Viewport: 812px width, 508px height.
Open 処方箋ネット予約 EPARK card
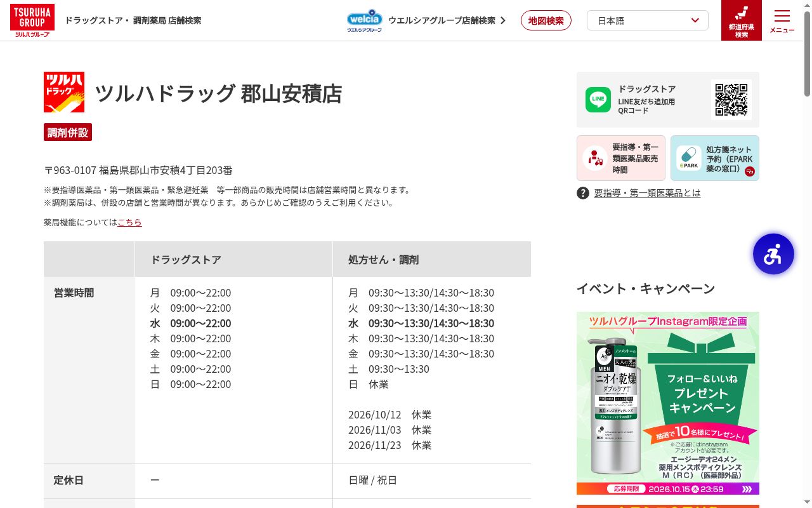click(x=715, y=158)
